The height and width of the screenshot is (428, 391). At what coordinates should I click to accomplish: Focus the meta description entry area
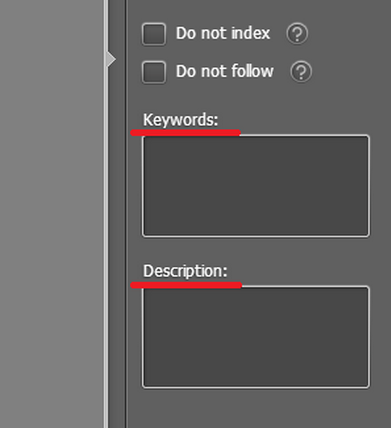(x=256, y=337)
